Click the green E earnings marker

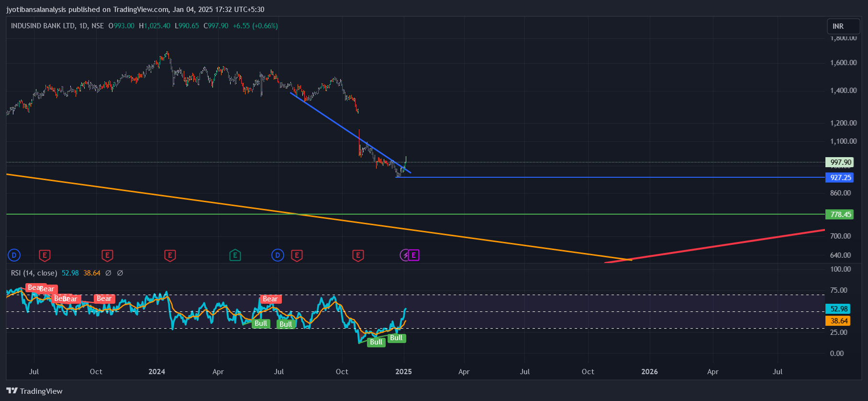click(x=235, y=255)
